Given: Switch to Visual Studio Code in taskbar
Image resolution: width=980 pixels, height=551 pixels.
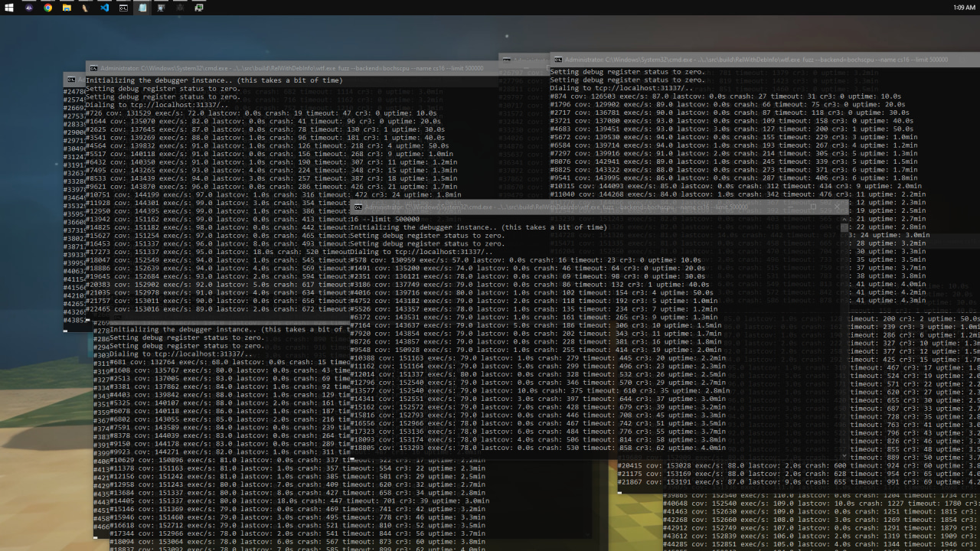Looking at the screenshot, I should coord(105,8).
